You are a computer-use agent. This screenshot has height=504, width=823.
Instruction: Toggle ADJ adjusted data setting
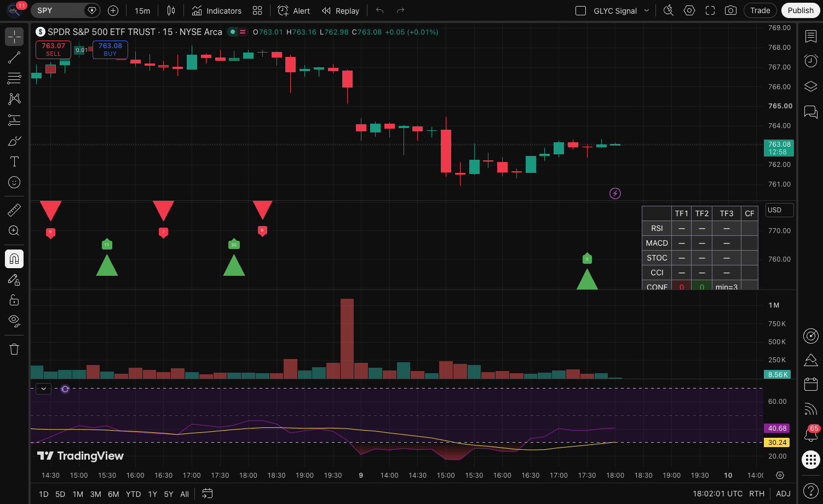pyautogui.click(x=783, y=494)
